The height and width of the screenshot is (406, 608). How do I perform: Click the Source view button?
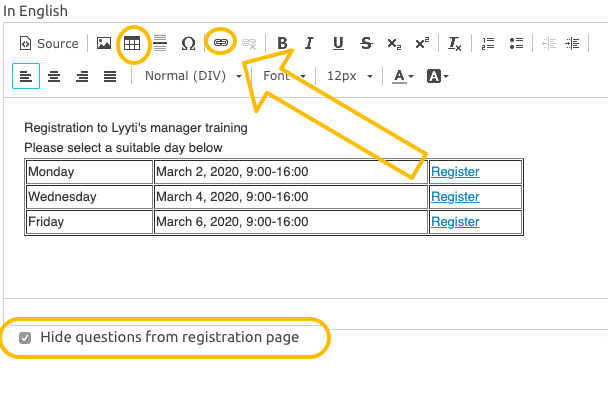[x=50, y=44]
